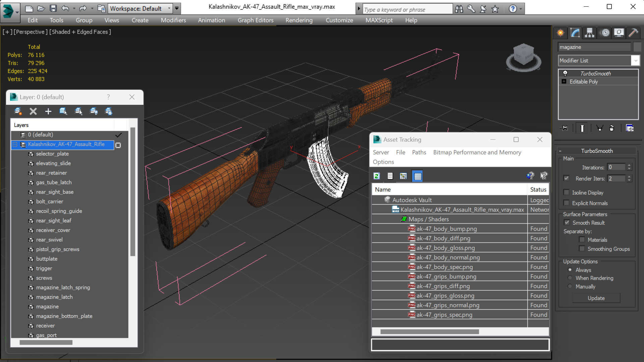Open the Motion command panel tab
Image resolution: width=644 pixels, height=362 pixels.
tap(605, 33)
